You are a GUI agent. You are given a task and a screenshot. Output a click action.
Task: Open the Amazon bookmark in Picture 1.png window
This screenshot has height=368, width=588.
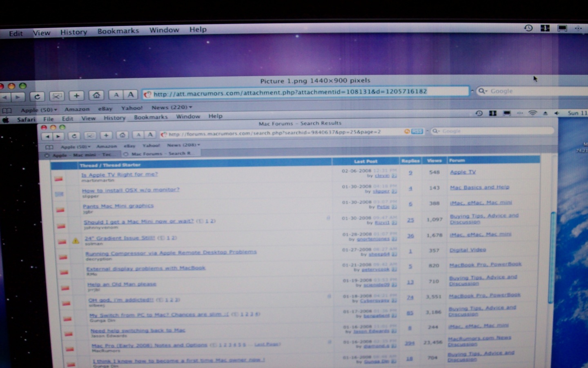pyautogui.click(x=77, y=109)
